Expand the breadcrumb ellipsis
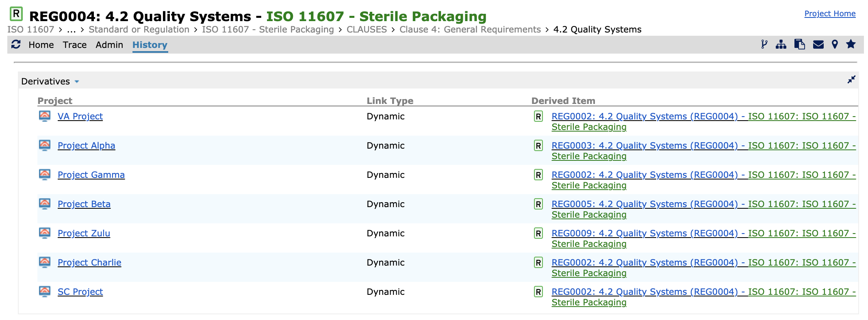Screen dimensions: 868x320 click(x=72, y=30)
